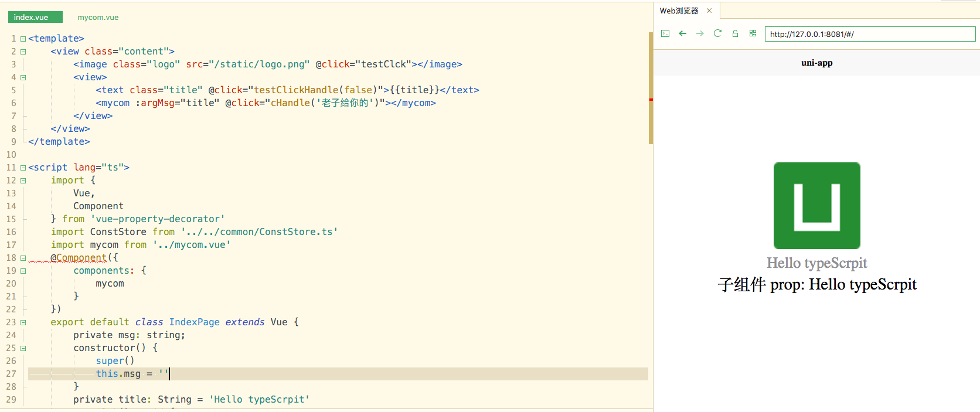Click 'Vue,' import name on line 13
The width and height of the screenshot is (980, 412).
(x=84, y=193)
